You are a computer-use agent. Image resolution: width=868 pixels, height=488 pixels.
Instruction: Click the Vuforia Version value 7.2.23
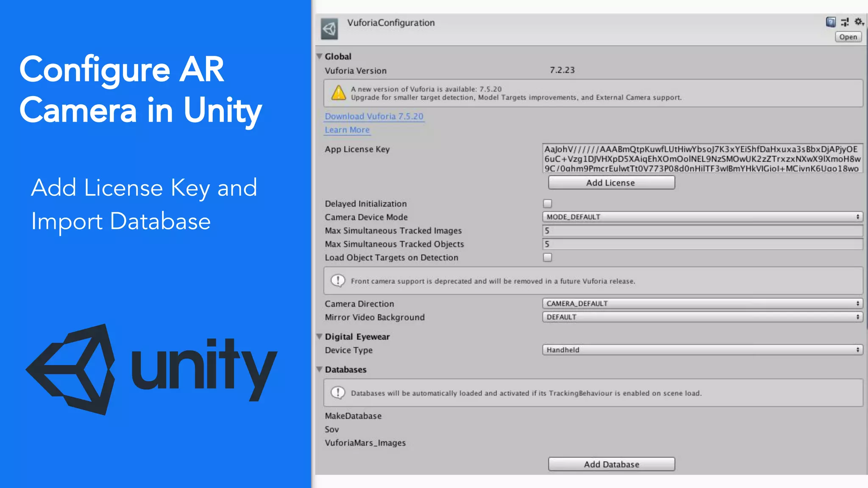pyautogui.click(x=562, y=70)
